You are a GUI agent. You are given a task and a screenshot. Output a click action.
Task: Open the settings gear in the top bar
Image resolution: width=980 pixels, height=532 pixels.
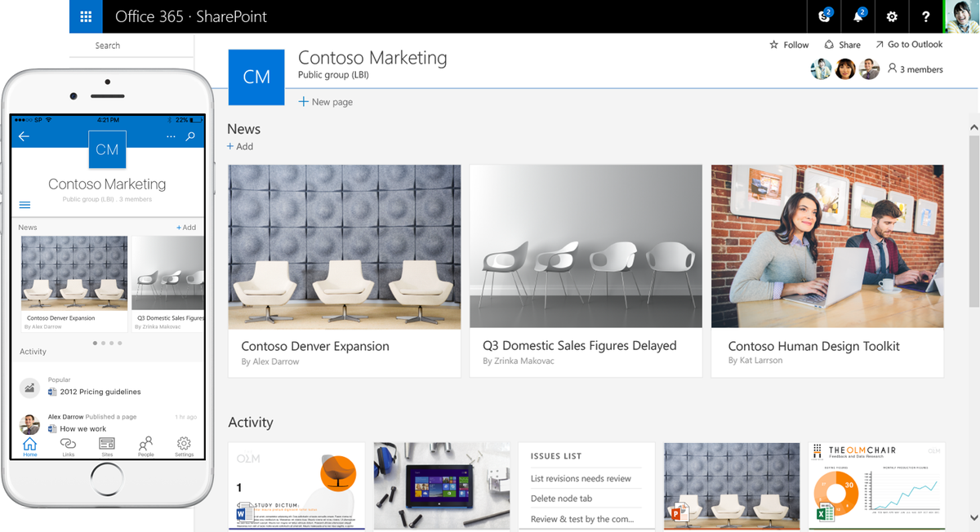click(892, 16)
